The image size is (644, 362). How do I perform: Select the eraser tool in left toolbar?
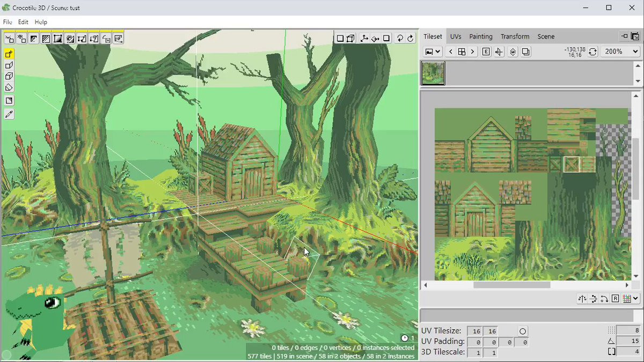pyautogui.click(x=9, y=87)
